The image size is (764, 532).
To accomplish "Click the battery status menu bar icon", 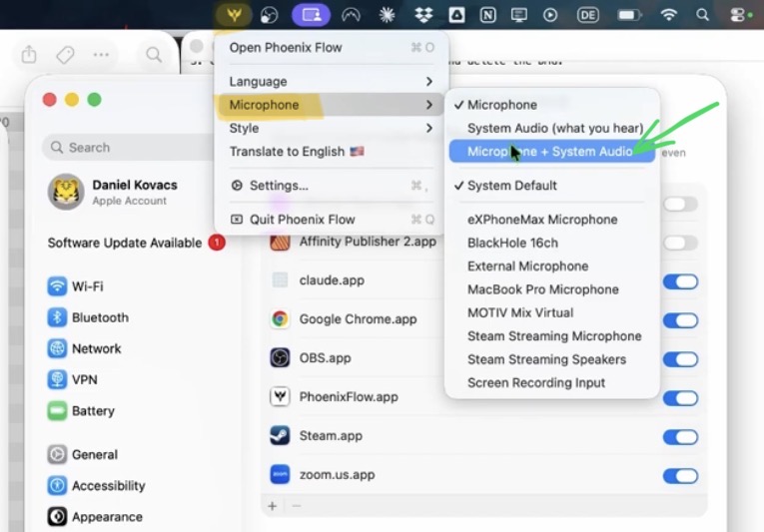I will 629,15.
